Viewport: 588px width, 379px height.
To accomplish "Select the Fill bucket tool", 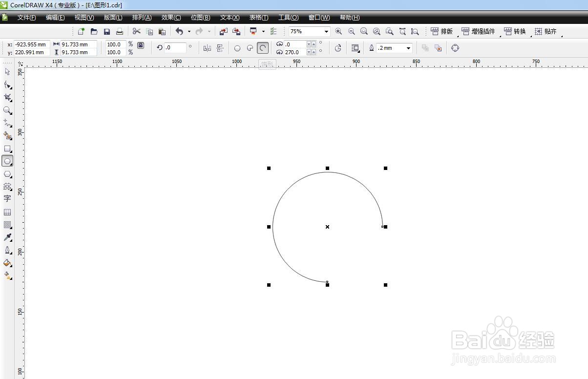I will click(x=7, y=263).
